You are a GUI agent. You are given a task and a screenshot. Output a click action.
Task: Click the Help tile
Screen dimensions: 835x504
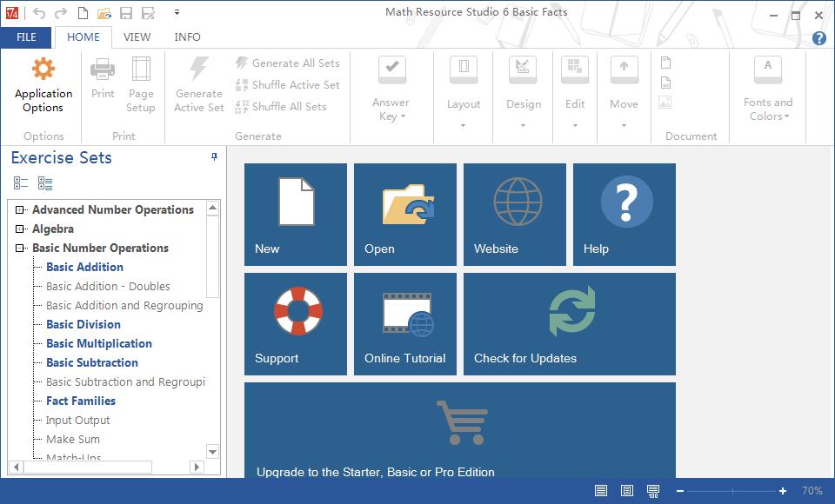pos(625,215)
